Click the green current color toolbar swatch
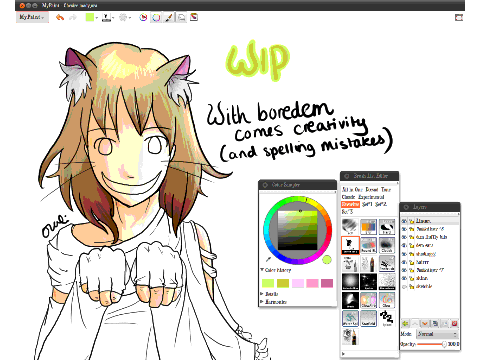The image size is (480, 360). pyautogui.click(x=89, y=17)
